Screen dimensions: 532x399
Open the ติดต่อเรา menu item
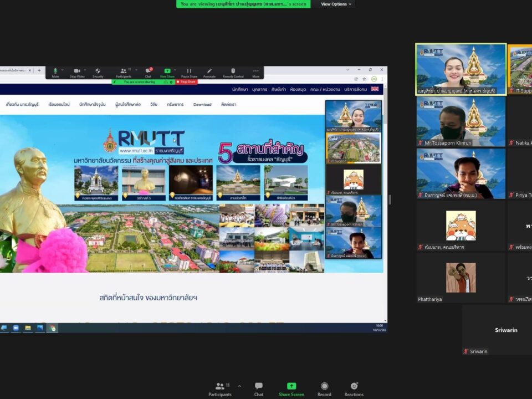[229, 105]
